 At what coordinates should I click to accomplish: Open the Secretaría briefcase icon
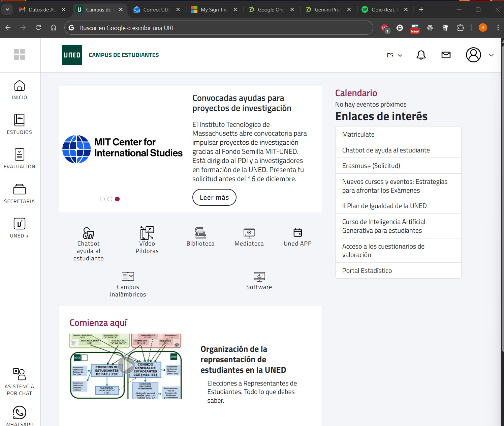(x=19, y=189)
